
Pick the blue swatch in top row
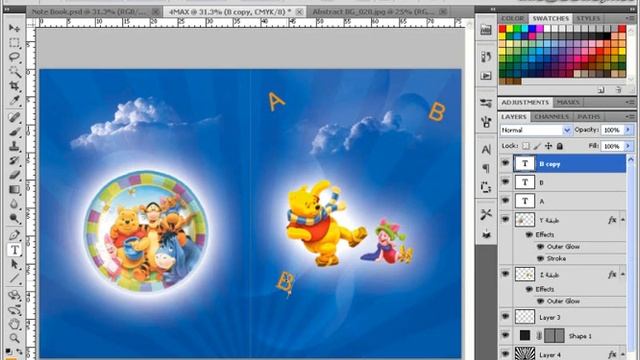[532, 29]
